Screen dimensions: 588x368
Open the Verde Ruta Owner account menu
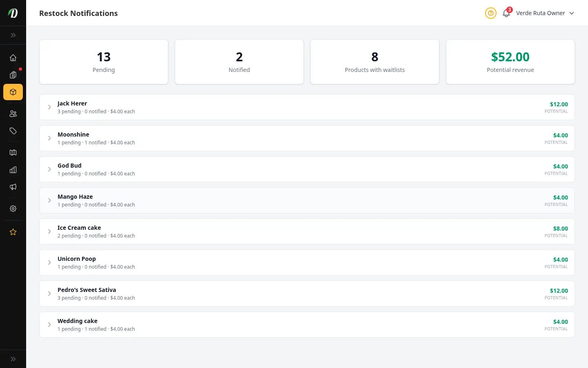[545, 13]
